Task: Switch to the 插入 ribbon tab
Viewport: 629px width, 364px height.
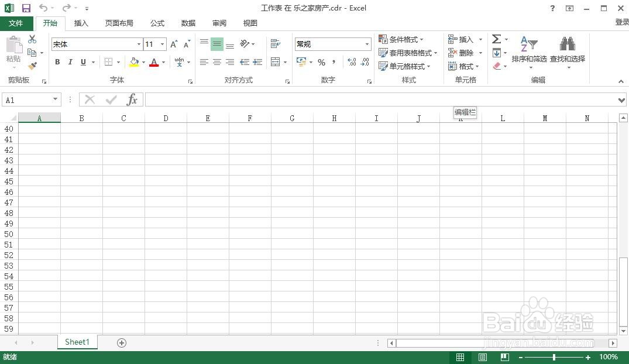Action: click(81, 23)
